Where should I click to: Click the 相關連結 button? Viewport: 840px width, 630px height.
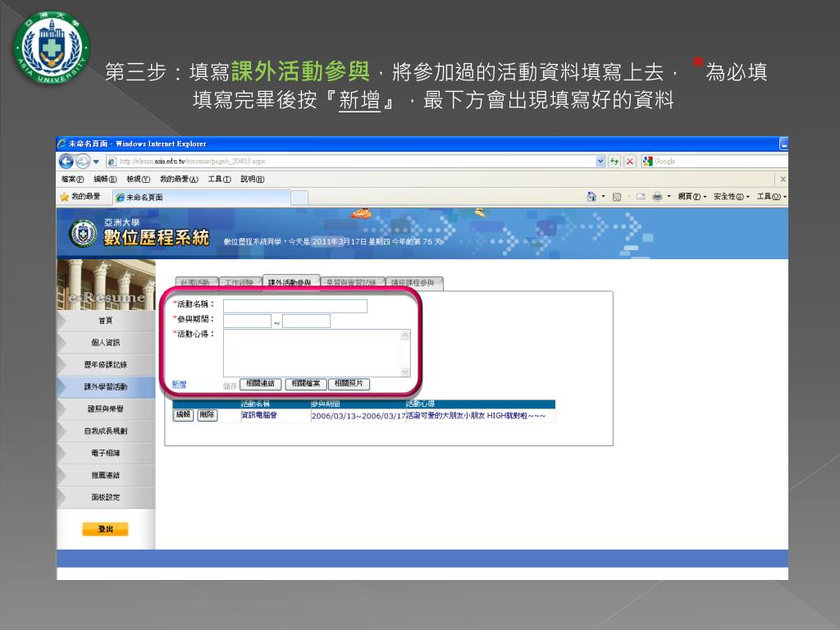click(x=260, y=384)
